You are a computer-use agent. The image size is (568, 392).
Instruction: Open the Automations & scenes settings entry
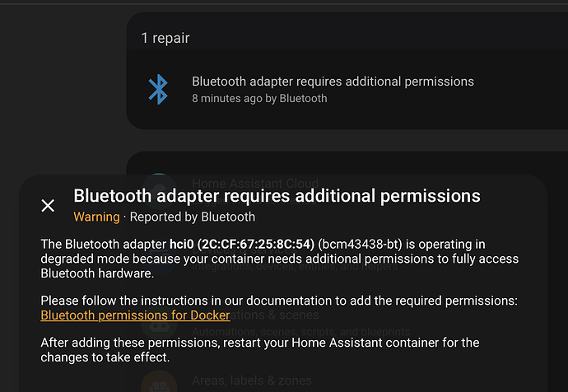(x=255, y=315)
